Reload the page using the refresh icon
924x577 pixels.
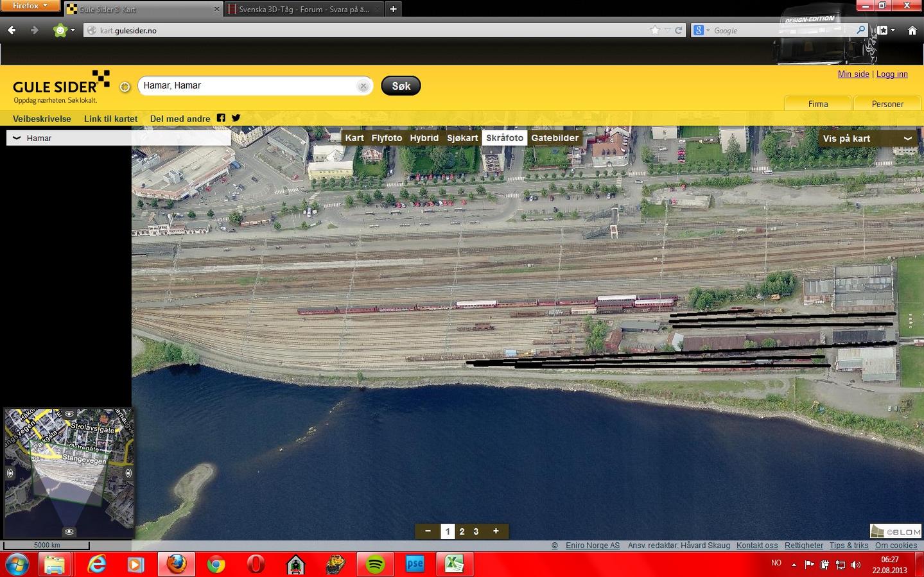[679, 30]
